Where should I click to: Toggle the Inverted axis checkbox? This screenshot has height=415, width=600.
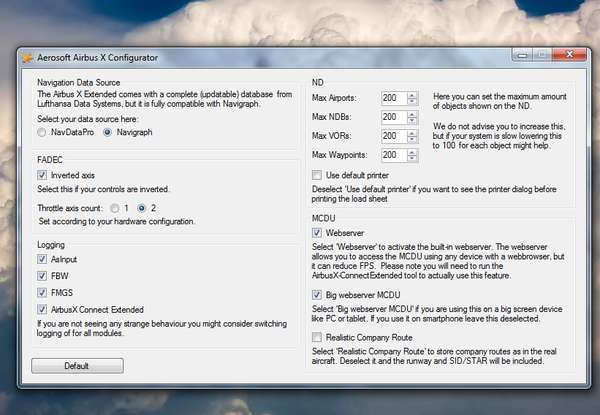41,174
